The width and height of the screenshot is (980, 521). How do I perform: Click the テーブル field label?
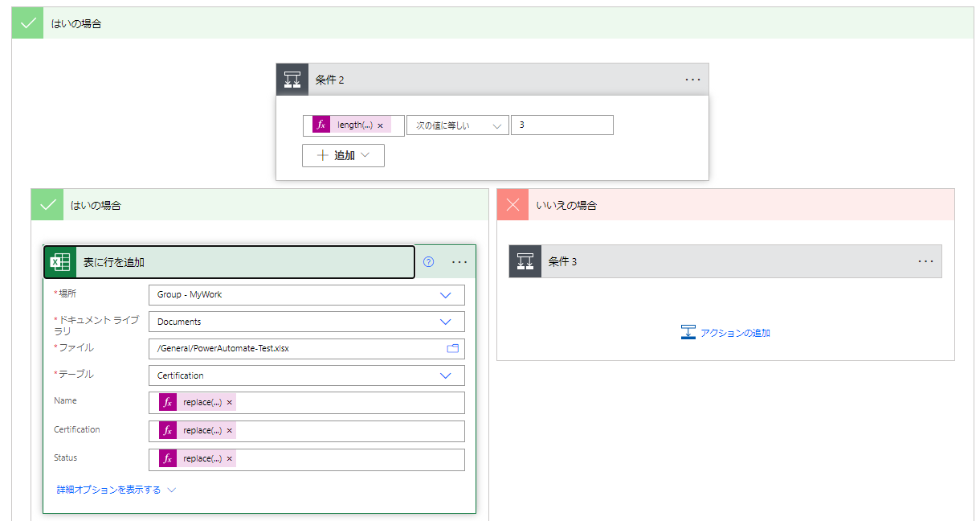[74, 374]
